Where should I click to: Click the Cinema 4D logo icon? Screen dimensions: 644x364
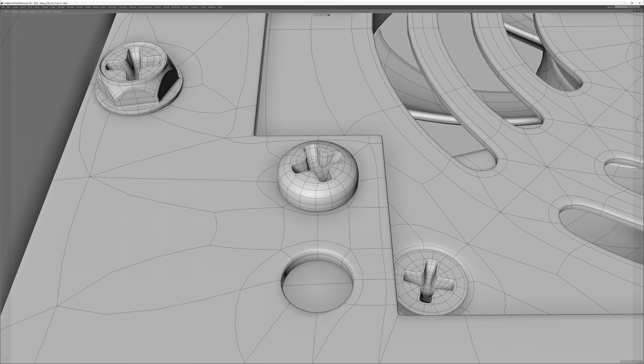(2, 3)
